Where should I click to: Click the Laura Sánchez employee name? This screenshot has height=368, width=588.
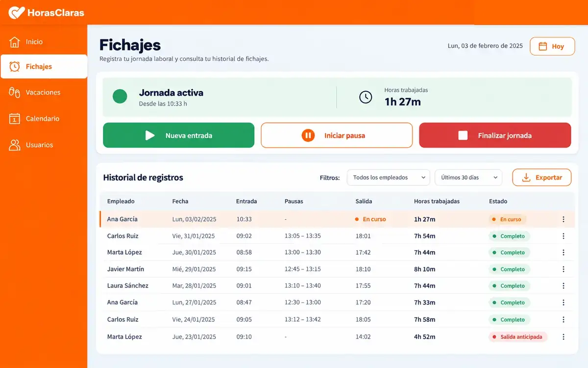point(127,286)
